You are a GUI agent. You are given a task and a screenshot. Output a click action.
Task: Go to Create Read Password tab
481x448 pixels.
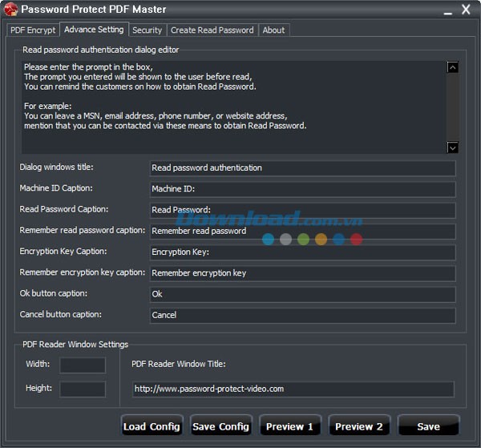click(212, 30)
